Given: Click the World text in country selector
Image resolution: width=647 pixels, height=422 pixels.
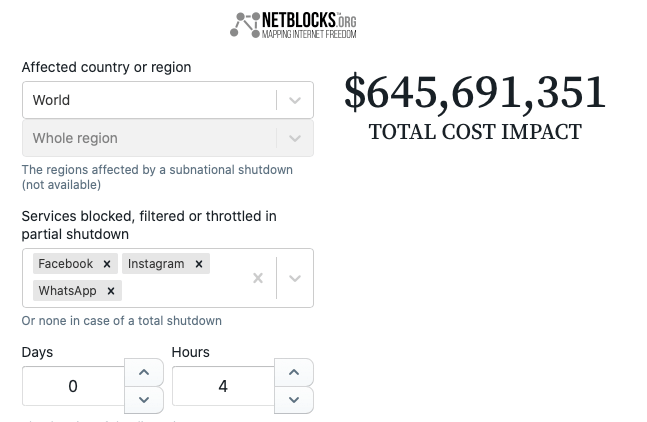Looking at the screenshot, I should pos(51,100).
